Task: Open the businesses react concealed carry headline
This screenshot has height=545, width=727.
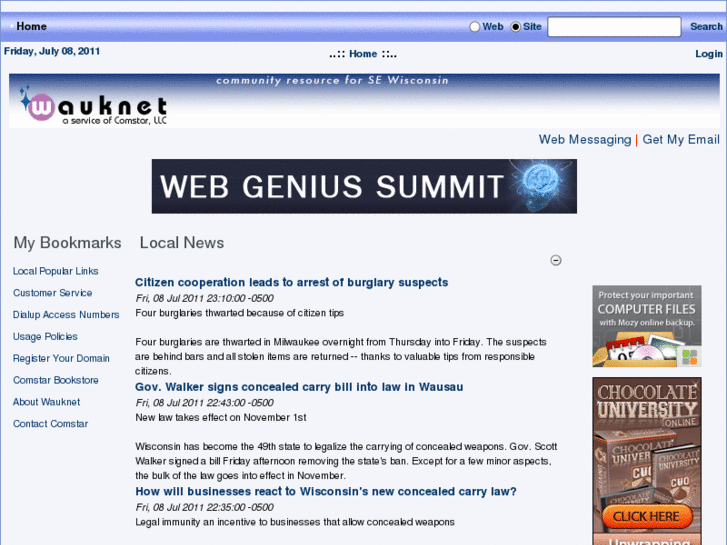Action: [326, 491]
